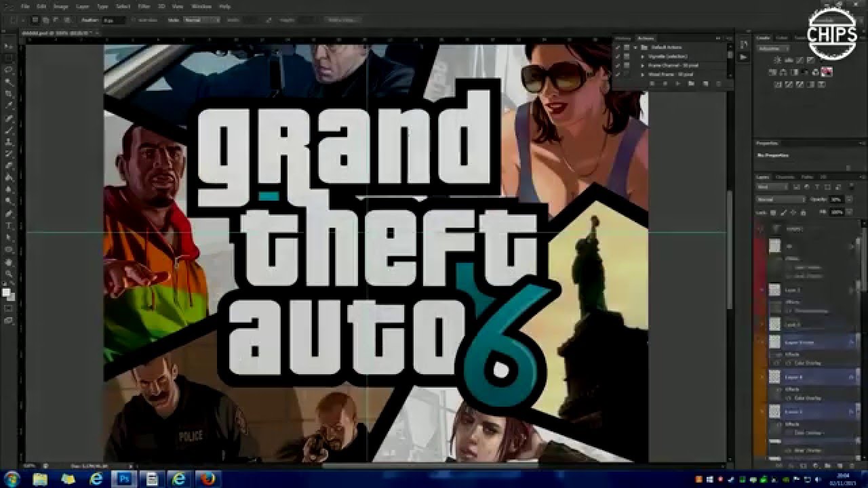Toggle the Vignette (selection) action checkbox

[x=618, y=56]
